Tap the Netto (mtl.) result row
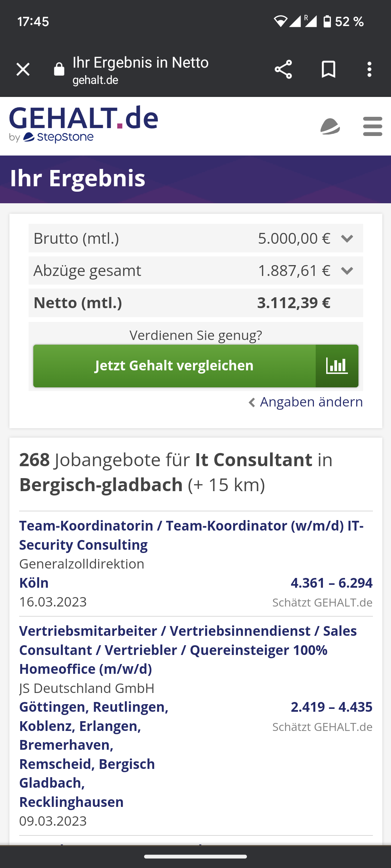The width and height of the screenshot is (391, 868). 195,303
